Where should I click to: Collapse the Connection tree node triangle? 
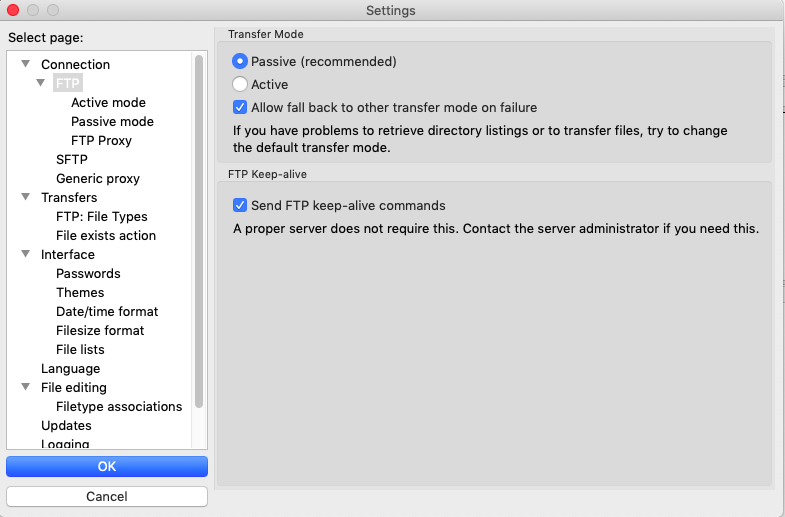point(26,64)
